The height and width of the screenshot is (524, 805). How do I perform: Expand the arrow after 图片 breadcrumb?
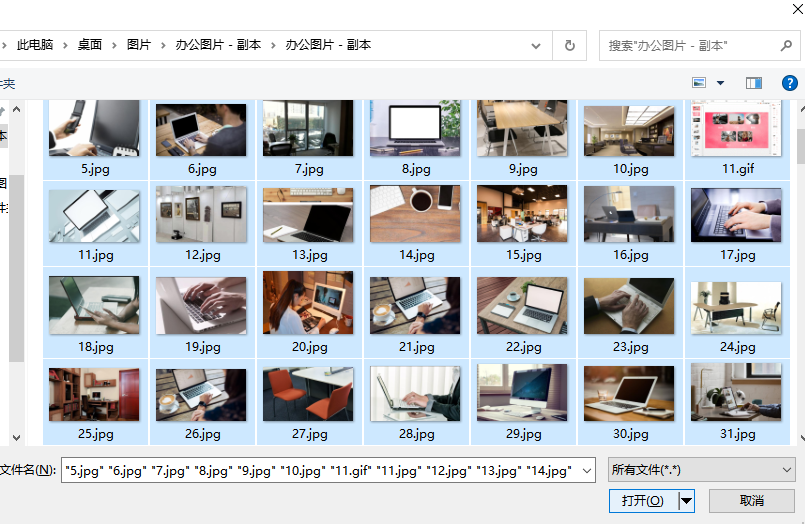[163, 46]
